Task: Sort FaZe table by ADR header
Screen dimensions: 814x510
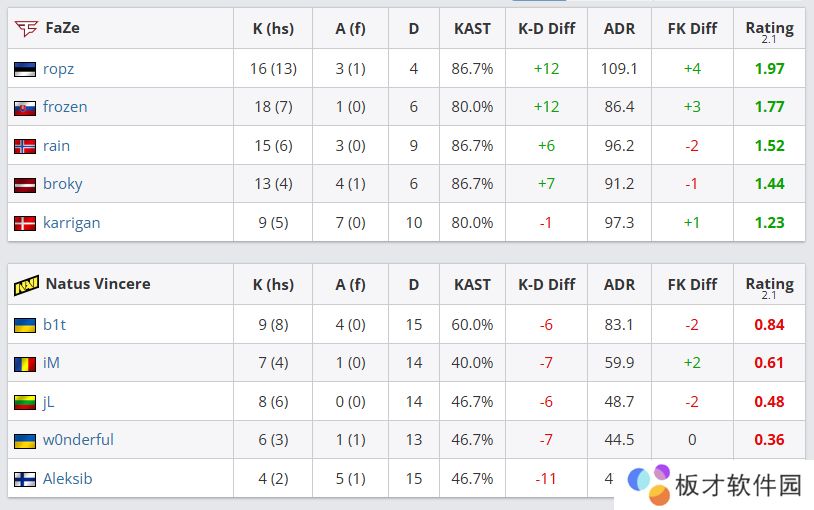Action: pos(619,28)
